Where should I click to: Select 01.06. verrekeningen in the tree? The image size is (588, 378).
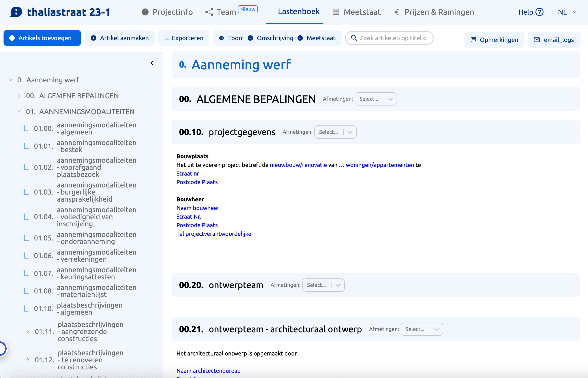(x=83, y=255)
